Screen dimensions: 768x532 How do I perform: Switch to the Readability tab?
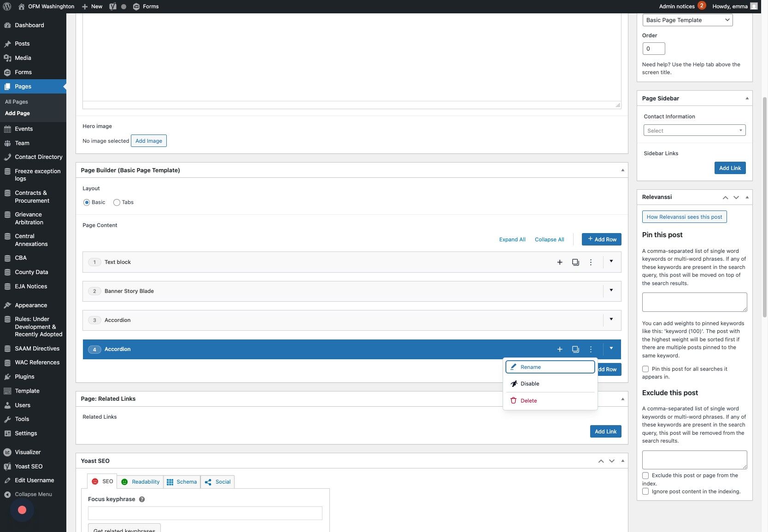click(x=140, y=482)
